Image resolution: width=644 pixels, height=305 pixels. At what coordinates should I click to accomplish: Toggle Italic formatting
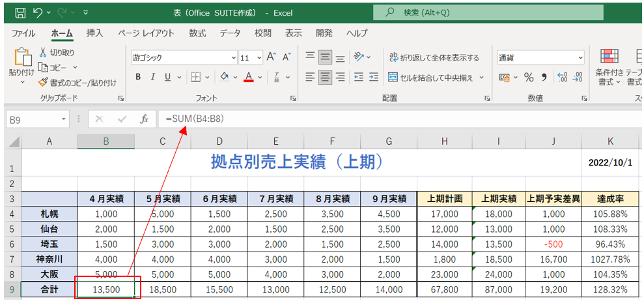(x=153, y=77)
